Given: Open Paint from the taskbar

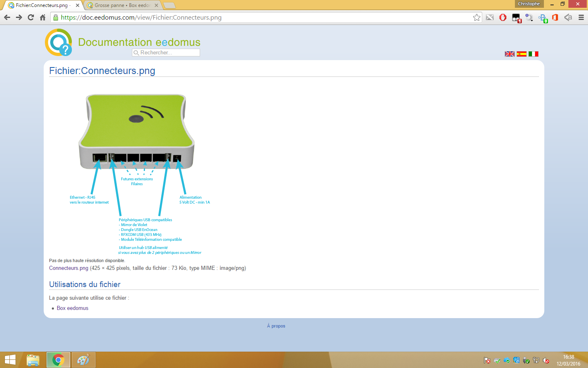Looking at the screenshot, I should (x=83, y=360).
